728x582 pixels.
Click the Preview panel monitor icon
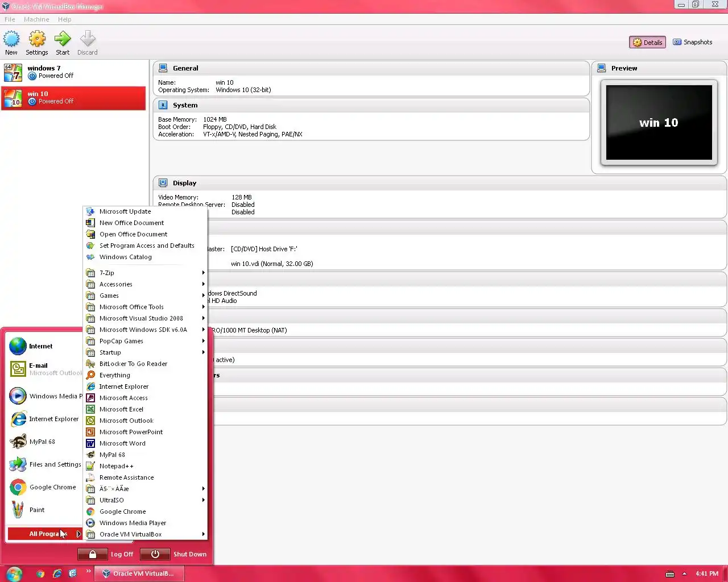click(602, 68)
